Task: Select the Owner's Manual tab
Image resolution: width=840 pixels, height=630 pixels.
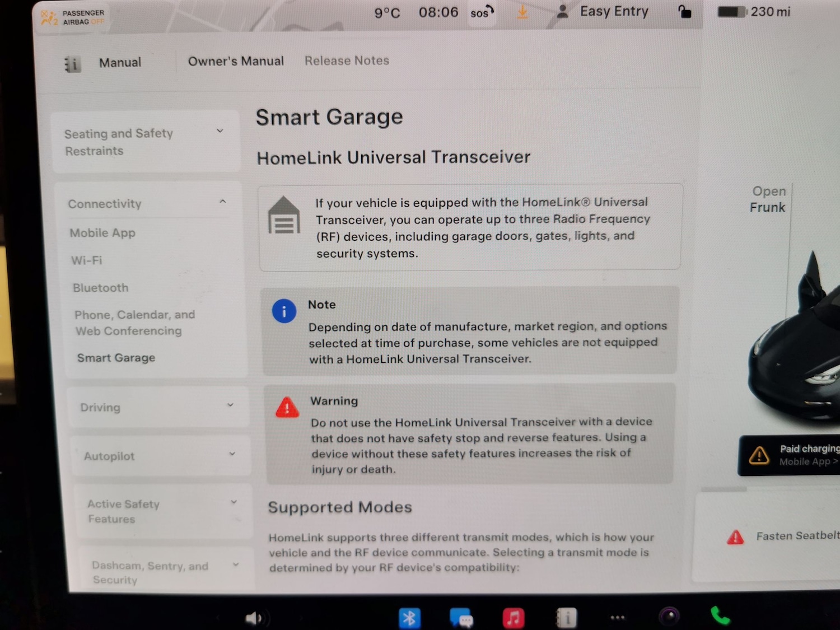Action: click(x=236, y=61)
